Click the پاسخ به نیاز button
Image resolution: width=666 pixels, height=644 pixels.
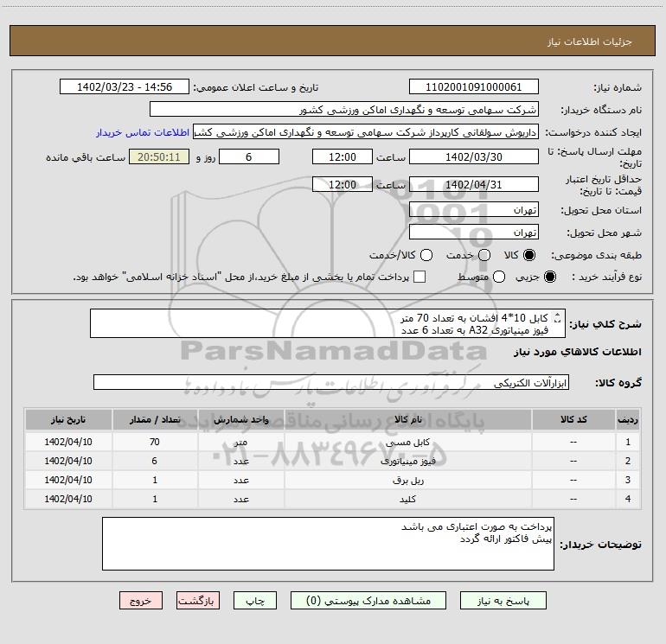(x=503, y=601)
